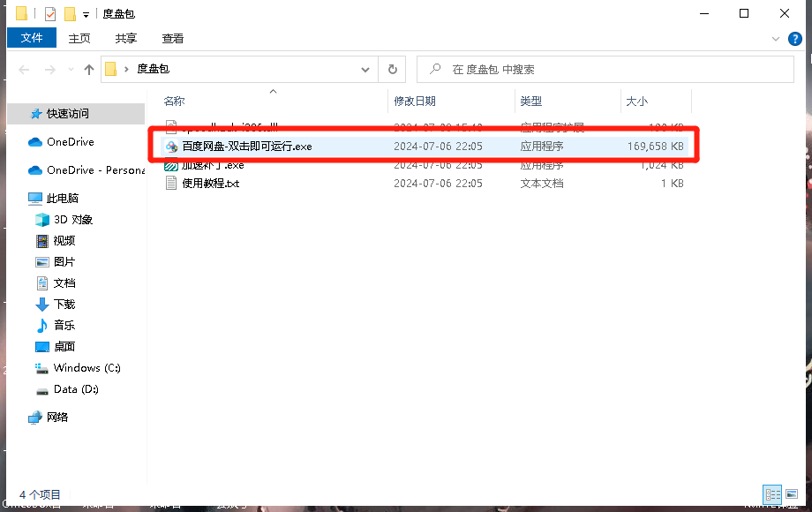Screen dimensions: 812x512
Task: Click 文本文档 type cell
Action: click(542, 184)
